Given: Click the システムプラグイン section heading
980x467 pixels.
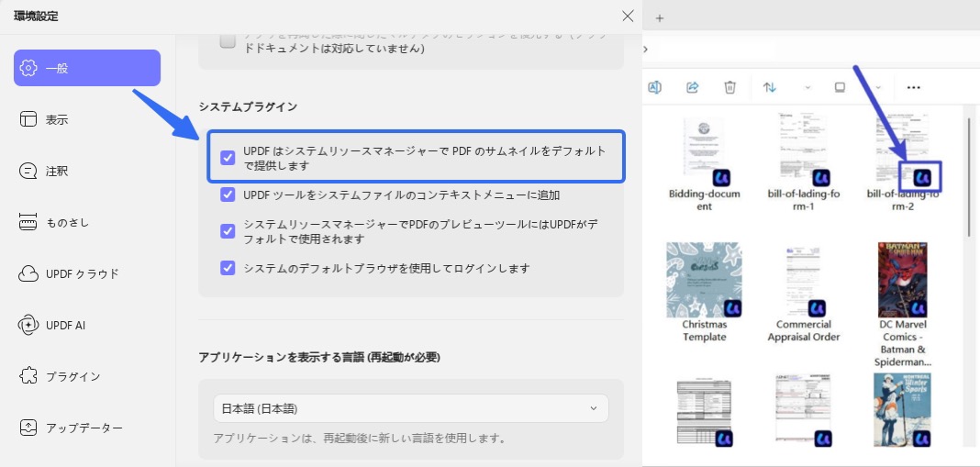Looking at the screenshot, I should pyautogui.click(x=248, y=107).
